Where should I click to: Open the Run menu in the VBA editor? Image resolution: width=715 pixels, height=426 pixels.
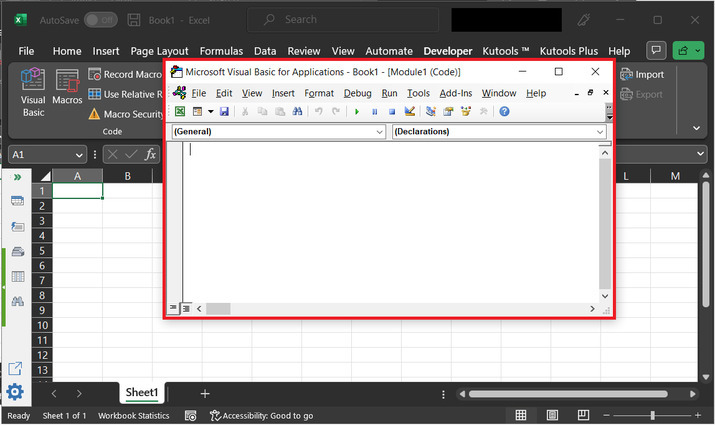click(x=389, y=93)
